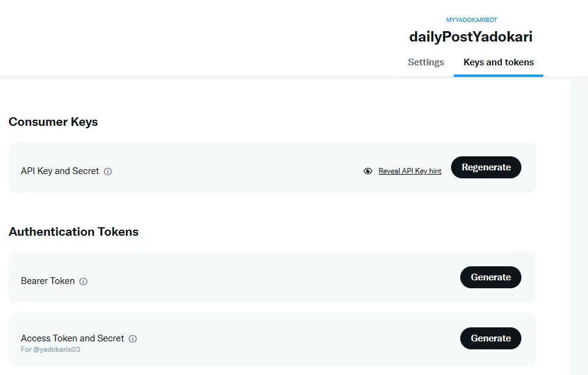Select the Keys and tokens tab
This screenshot has width=588, height=375.
tap(498, 62)
